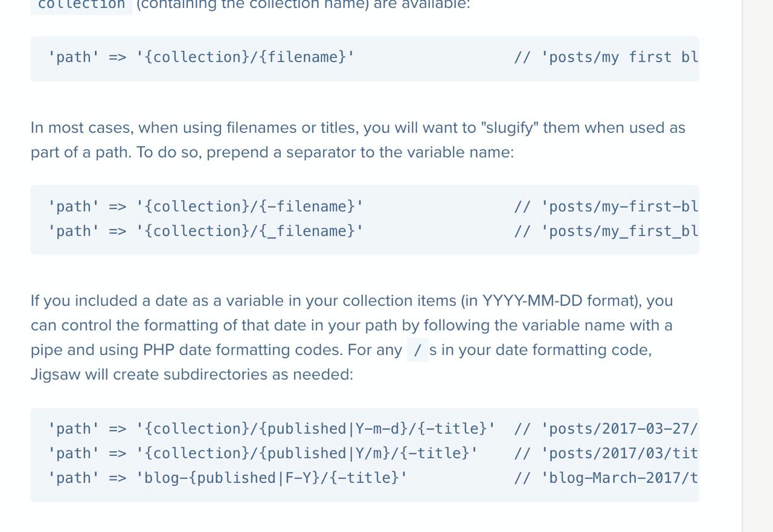Click the inline 'collection' code tag at top
This screenshot has width=773, height=532.
tap(82, 5)
